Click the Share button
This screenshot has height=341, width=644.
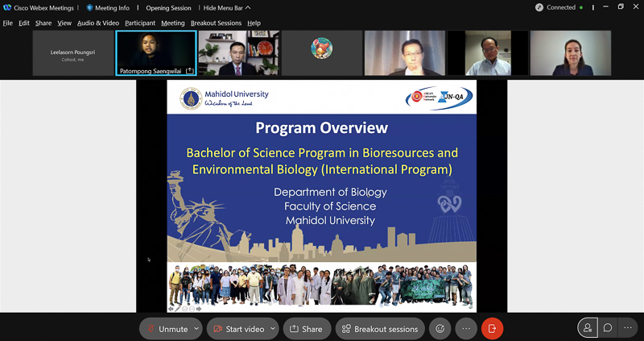[306, 329]
